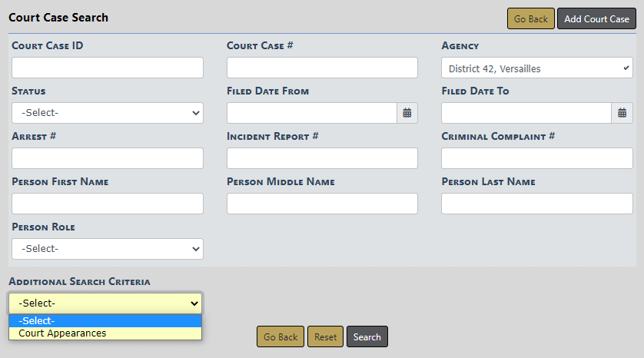
Task: Open the Filed Date To calendar picker
Action: [x=622, y=113]
